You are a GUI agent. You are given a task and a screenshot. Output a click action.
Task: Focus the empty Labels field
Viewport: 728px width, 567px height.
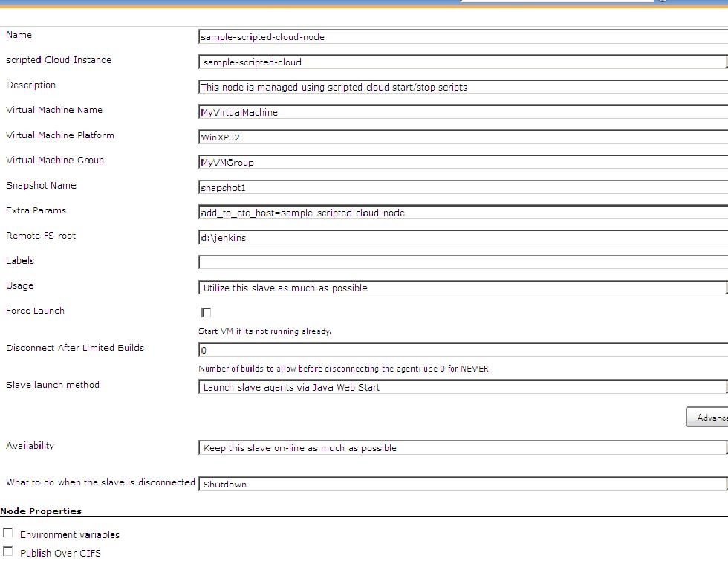pyautogui.click(x=463, y=262)
